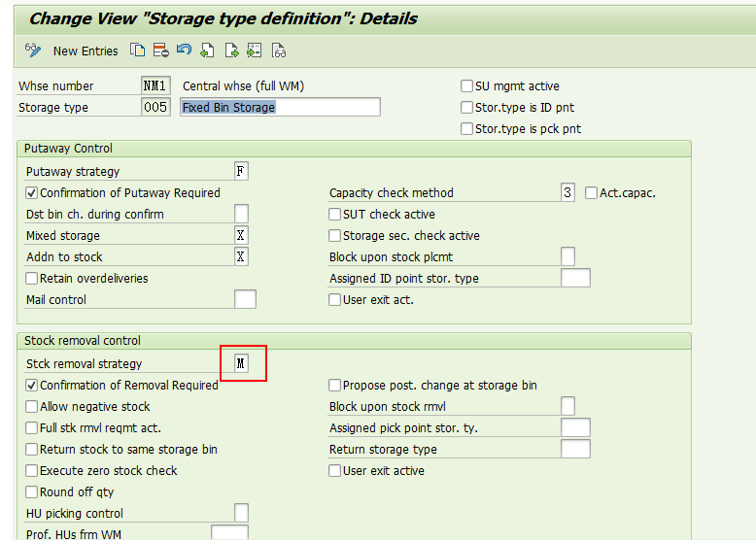
Task: Click the Capacity check method field
Action: (x=567, y=192)
